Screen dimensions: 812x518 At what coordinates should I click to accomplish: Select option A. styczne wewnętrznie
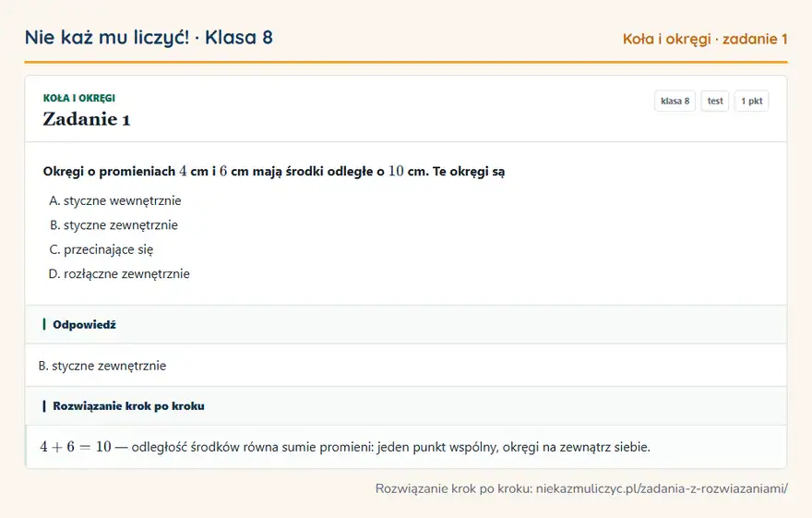tap(115, 200)
